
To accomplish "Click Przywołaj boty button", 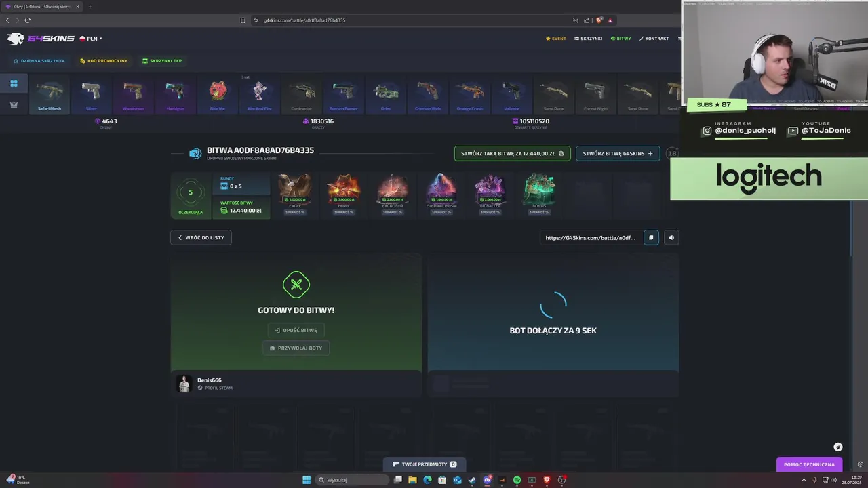I will [x=296, y=348].
